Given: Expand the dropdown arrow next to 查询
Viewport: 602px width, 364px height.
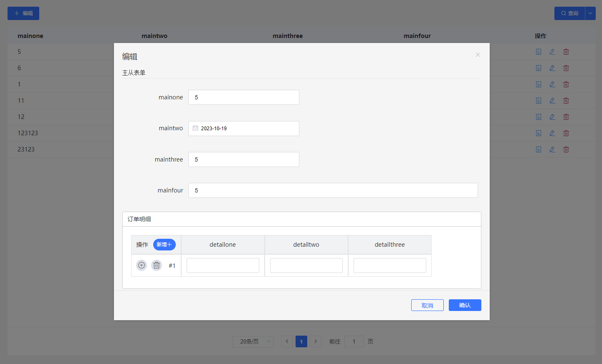Looking at the screenshot, I should pyautogui.click(x=590, y=13).
